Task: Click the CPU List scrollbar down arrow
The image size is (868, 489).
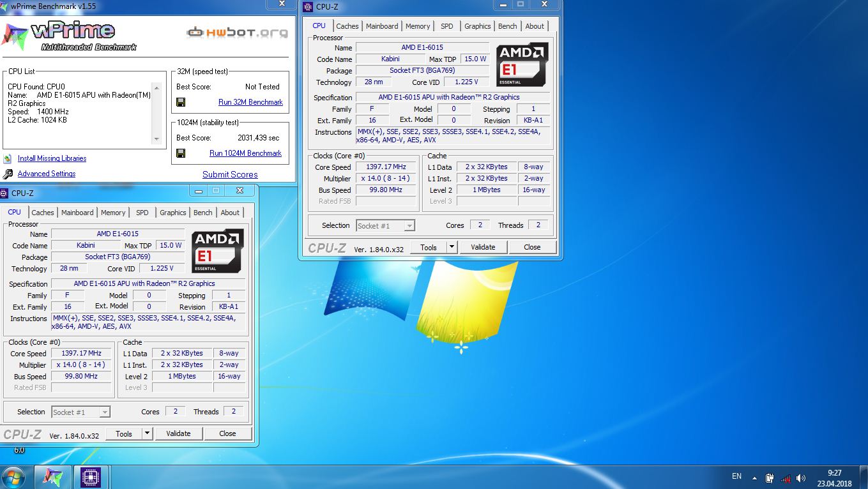Action: coord(156,139)
